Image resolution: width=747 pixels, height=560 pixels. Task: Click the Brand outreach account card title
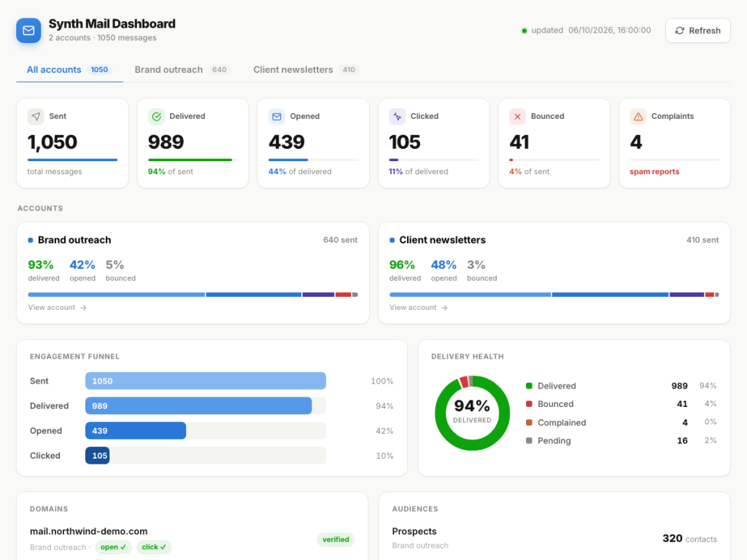point(74,240)
